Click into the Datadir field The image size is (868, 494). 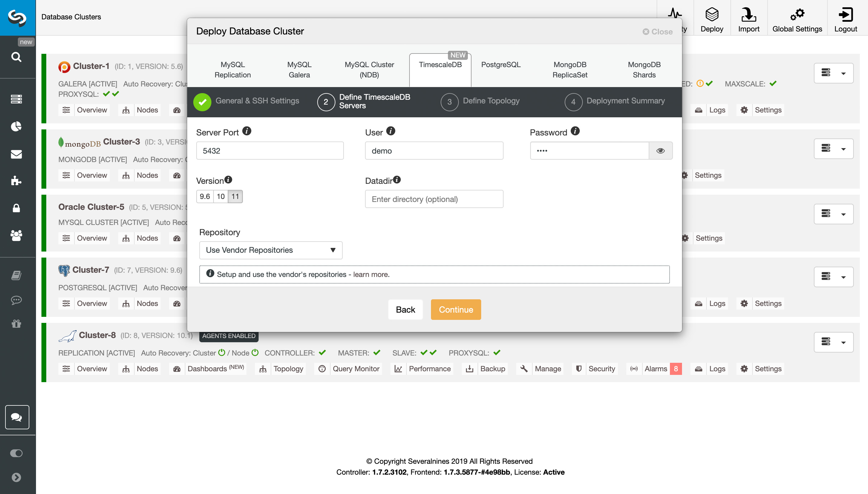tap(434, 199)
